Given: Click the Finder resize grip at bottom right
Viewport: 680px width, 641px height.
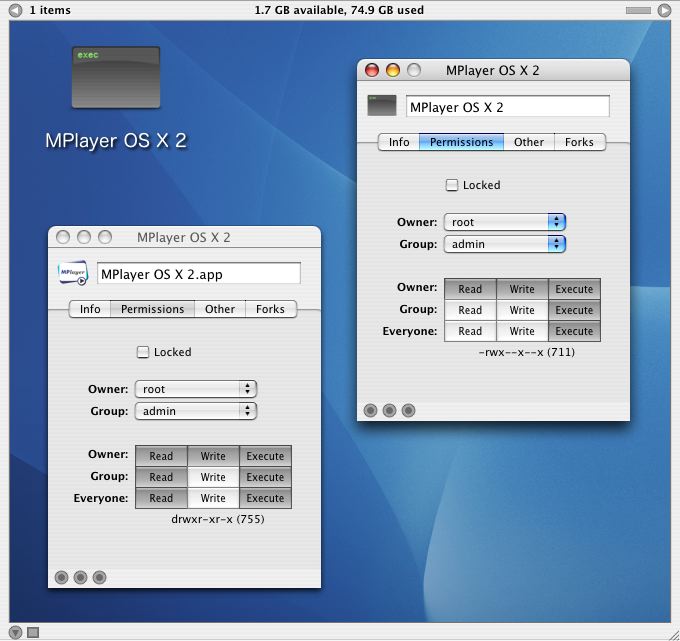Looking at the screenshot, I should [673, 634].
